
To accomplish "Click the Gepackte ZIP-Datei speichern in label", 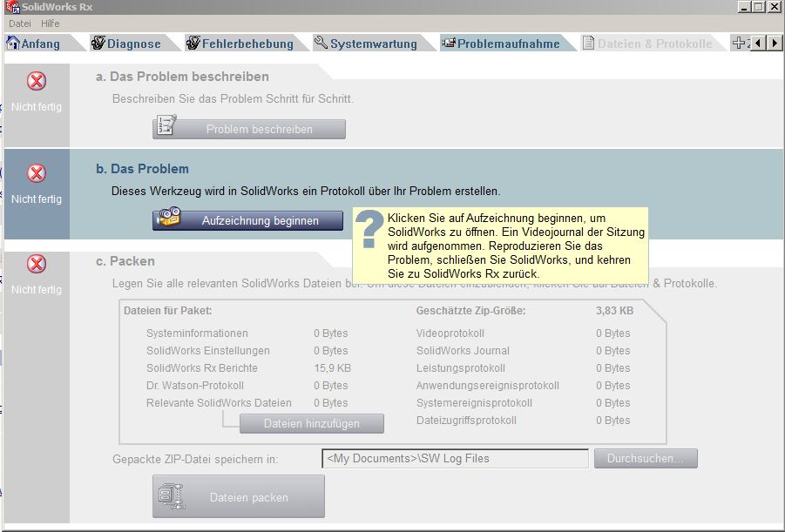I will coord(195,460).
